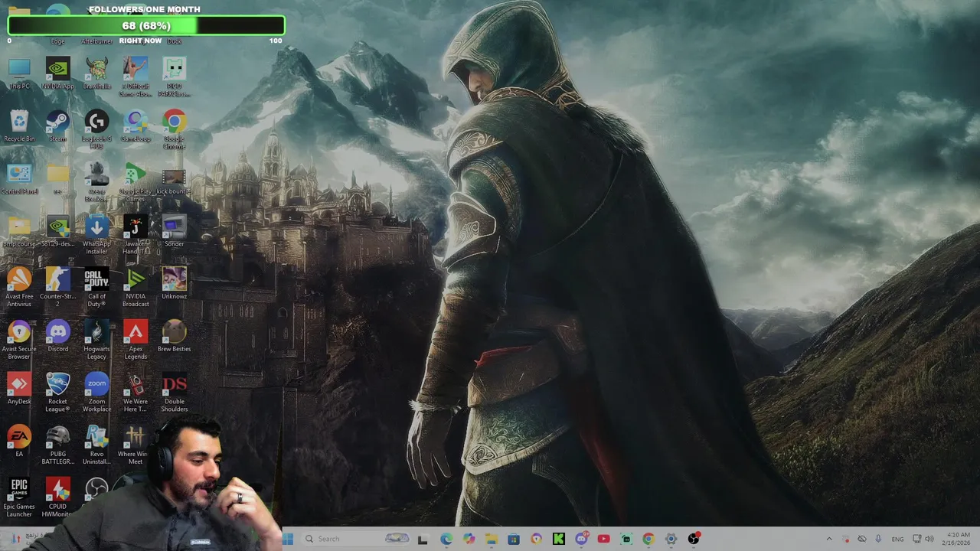Launch Steam from the desktop
980x551 pixels.
[x=57, y=126]
